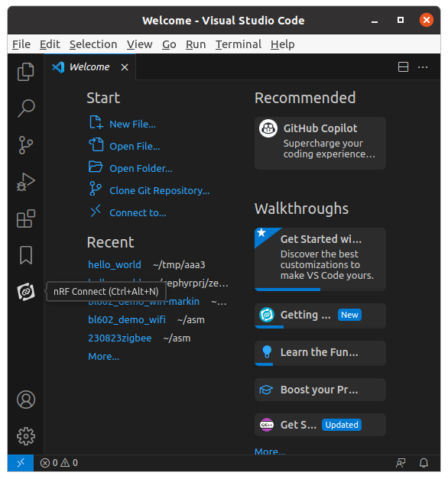This screenshot has height=479, width=448.
Task: Click the Clone Git Repository branch icon
Action: tap(96, 188)
